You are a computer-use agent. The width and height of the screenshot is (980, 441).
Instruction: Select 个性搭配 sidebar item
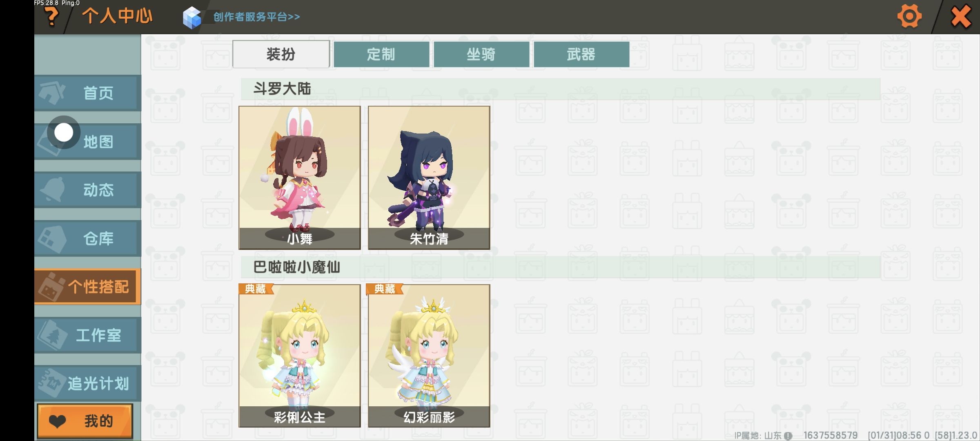[88, 287]
